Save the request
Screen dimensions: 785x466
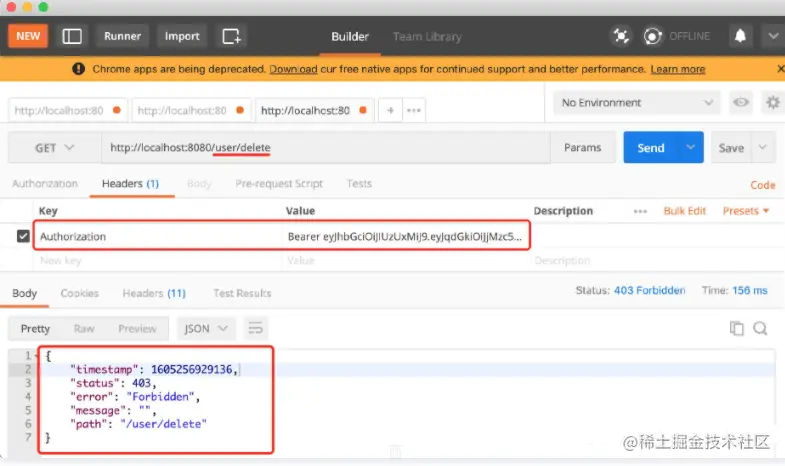[731, 148]
